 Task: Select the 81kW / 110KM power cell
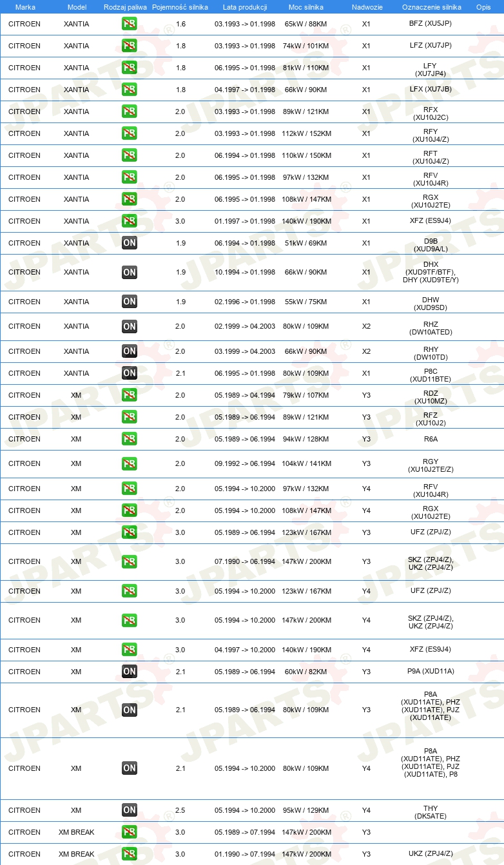[306, 68]
